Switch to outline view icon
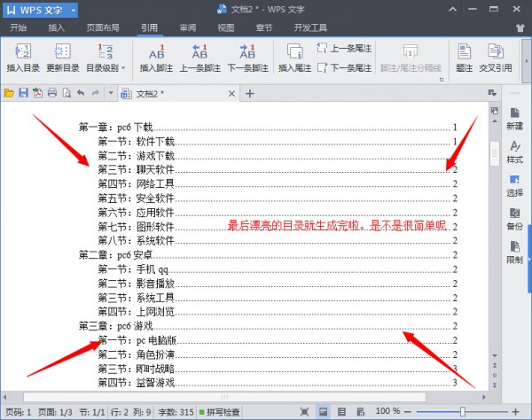Viewport: 532px width, 420px height. 341,412
